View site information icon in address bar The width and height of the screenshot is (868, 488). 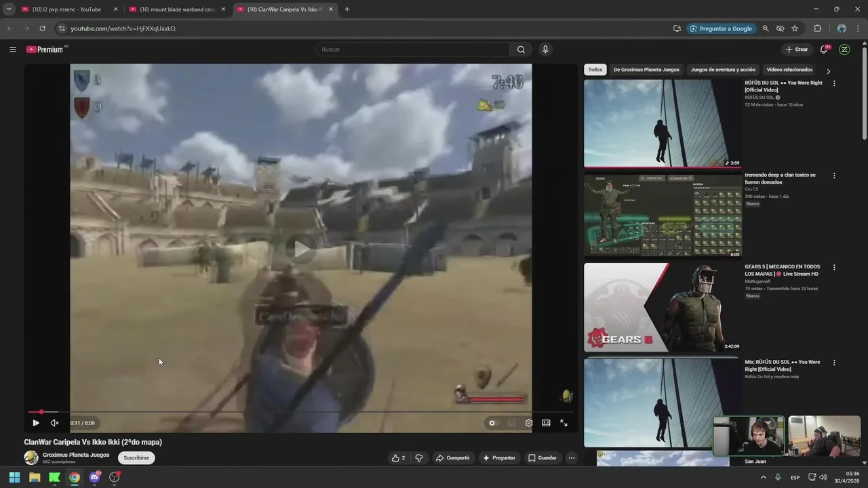pos(62,28)
